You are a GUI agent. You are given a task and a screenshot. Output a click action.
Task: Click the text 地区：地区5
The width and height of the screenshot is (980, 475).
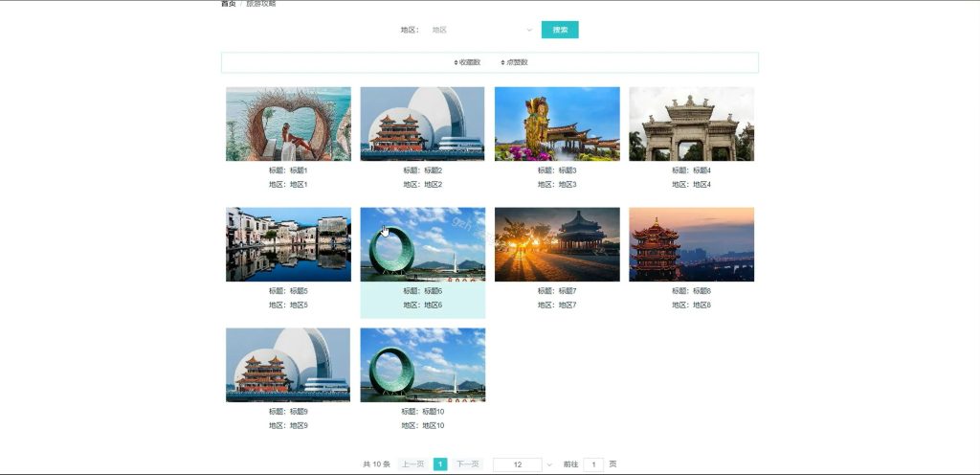pos(288,305)
